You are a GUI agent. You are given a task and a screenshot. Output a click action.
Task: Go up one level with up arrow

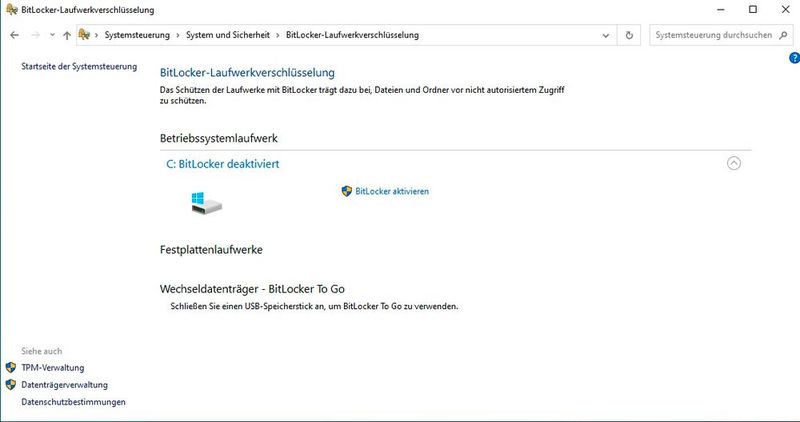pyautogui.click(x=67, y=35)
